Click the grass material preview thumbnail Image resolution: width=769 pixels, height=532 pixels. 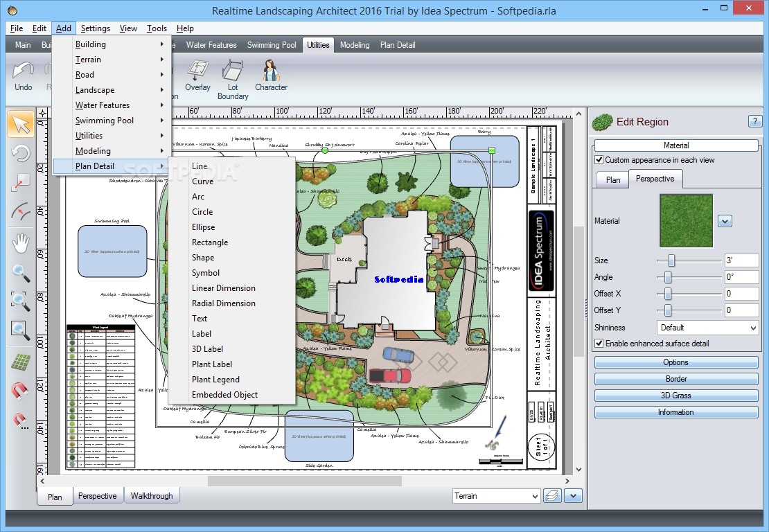(x=686, y=221)
